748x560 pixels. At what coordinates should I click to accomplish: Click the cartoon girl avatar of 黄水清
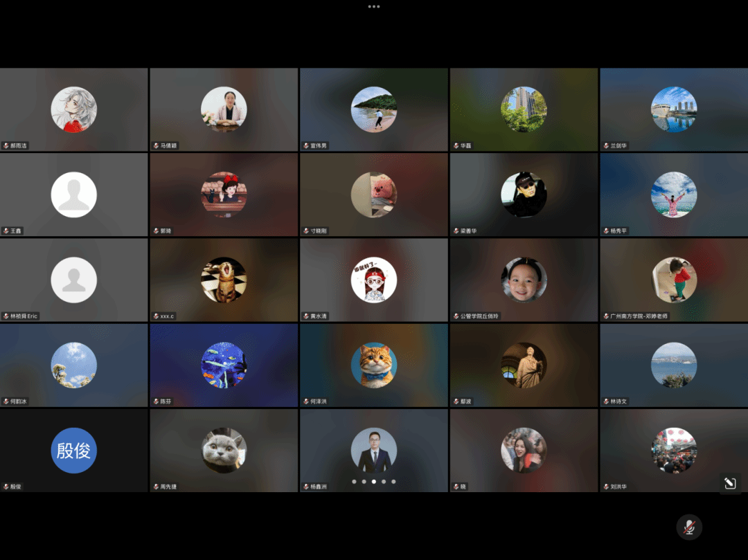tap(374, 280)
